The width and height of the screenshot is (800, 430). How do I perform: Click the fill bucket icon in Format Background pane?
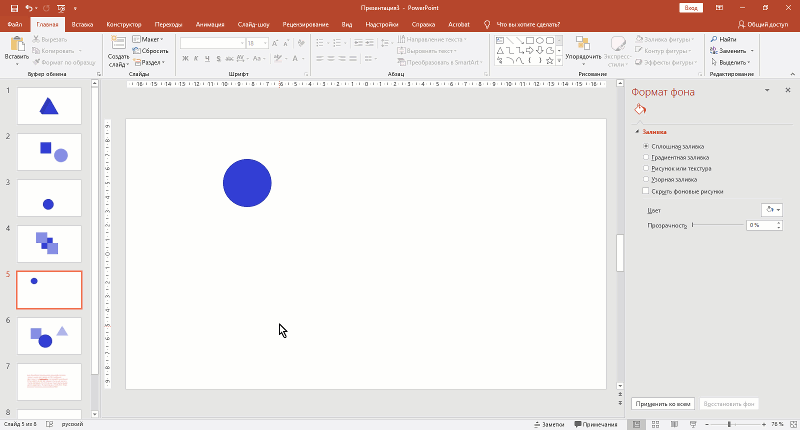[640, 110]
